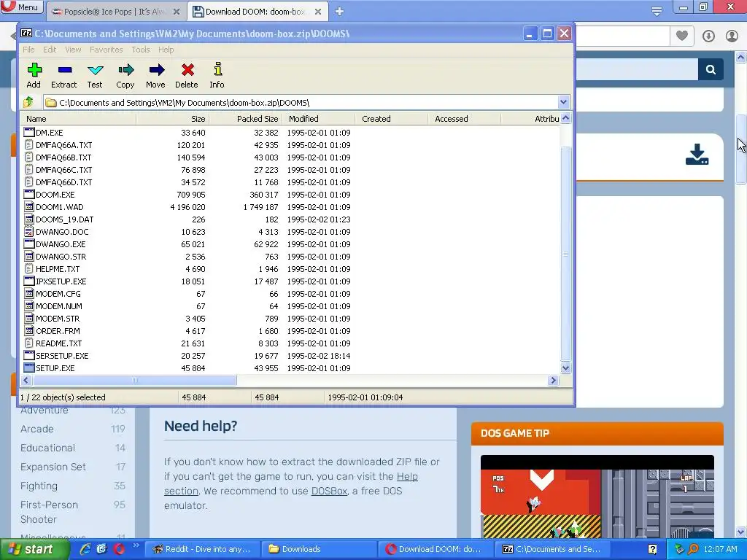Image resolution: width=747 pixels, height=560 pixels.
Task: Launch Internet Explorer from quick launch
Action: tap(85, 549)
